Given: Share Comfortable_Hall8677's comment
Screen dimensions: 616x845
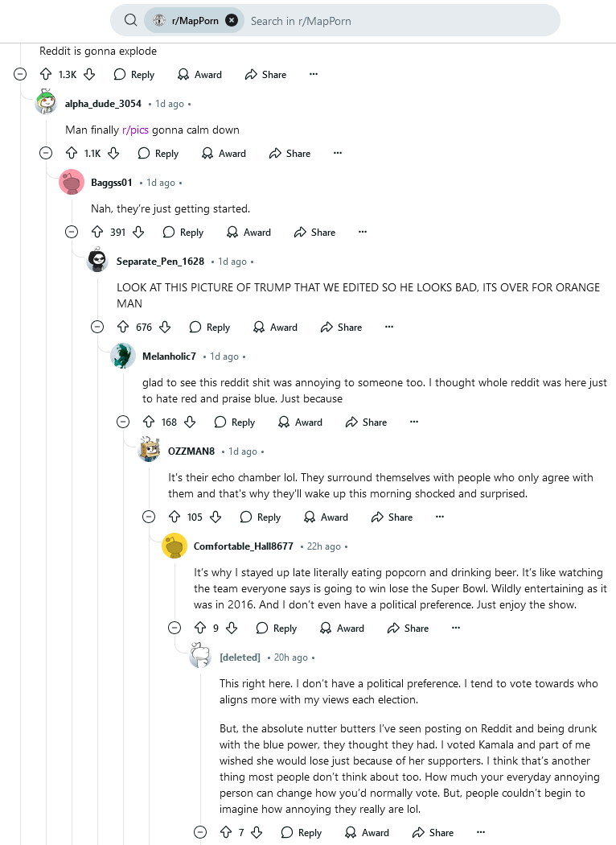Looking at the screenshot, I should point(407,628).
